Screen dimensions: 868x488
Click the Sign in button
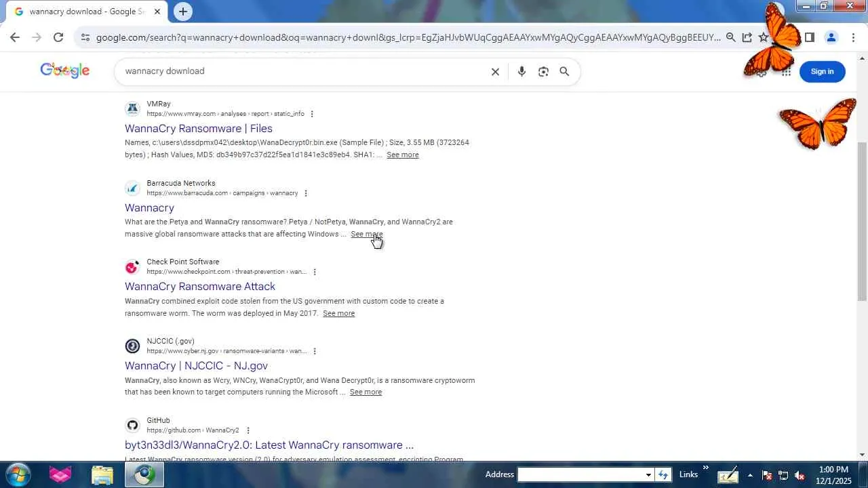(x=822, y=72)
